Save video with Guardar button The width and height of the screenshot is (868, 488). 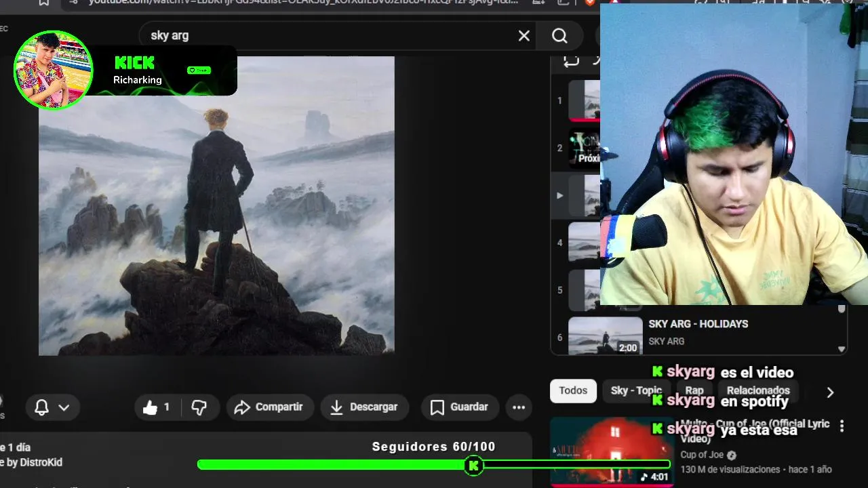click(x=460, y=407)
